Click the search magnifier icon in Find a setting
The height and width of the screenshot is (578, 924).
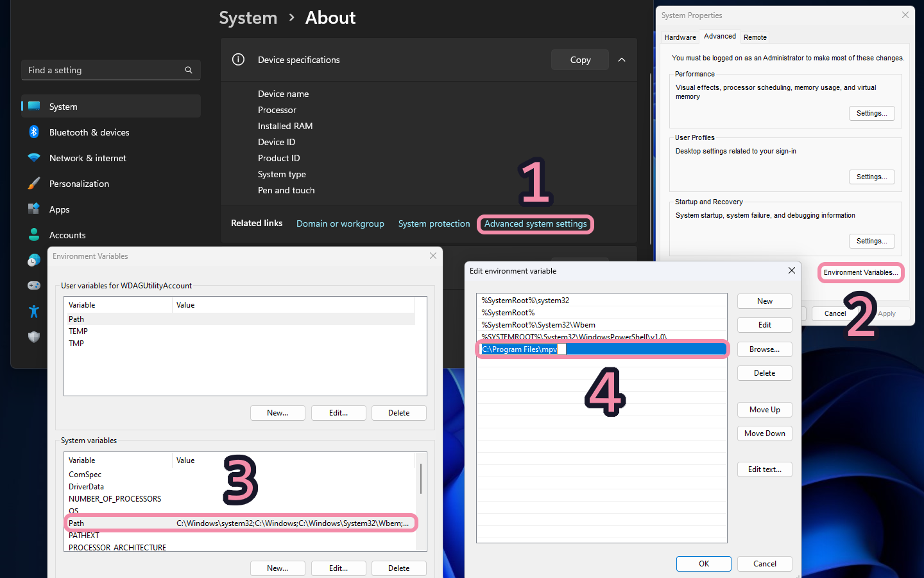click(x=189, y=70)
